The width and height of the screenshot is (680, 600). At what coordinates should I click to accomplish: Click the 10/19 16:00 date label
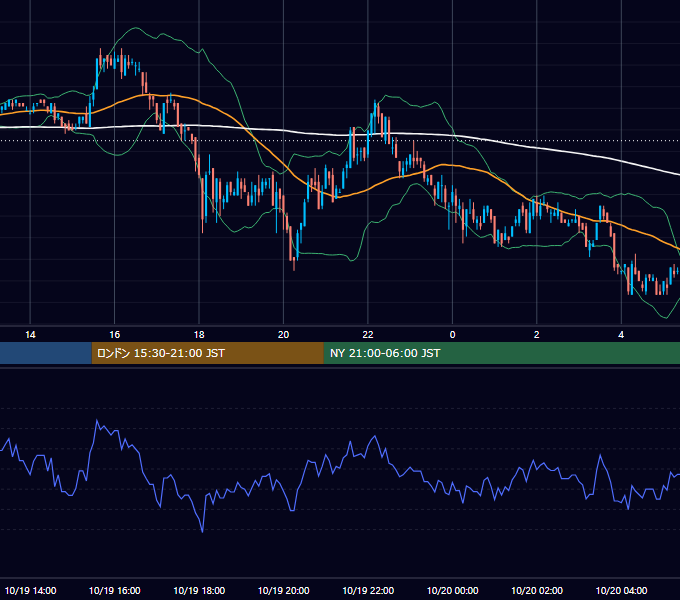click(x=114, y=590)
